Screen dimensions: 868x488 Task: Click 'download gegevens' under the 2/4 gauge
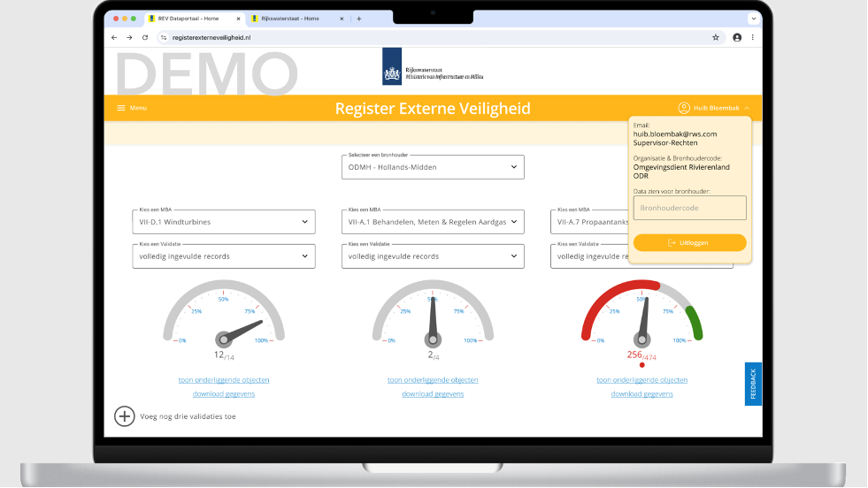point(433,394)
